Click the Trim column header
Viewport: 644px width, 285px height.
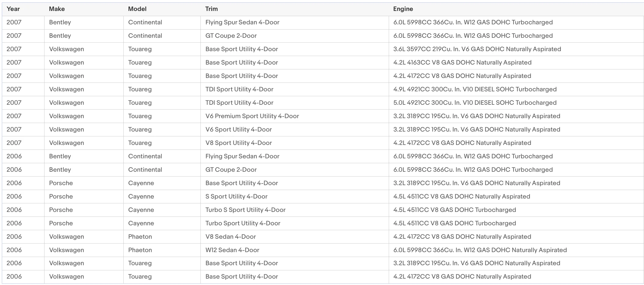[x=211, y=9]
